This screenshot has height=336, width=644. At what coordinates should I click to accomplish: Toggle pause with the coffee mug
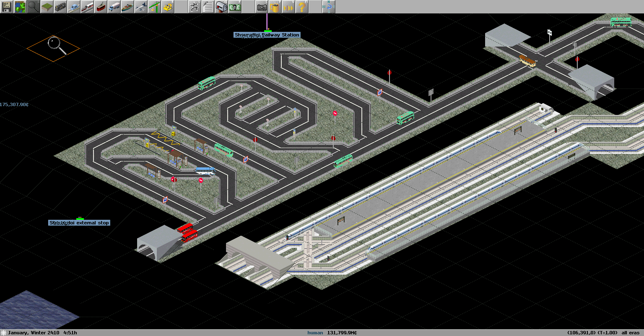click(x=275, y=7)
